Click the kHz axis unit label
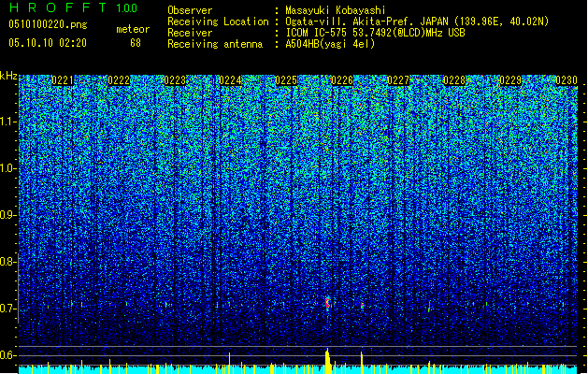Viewport: 588px width, 374px height. point(8,76)
